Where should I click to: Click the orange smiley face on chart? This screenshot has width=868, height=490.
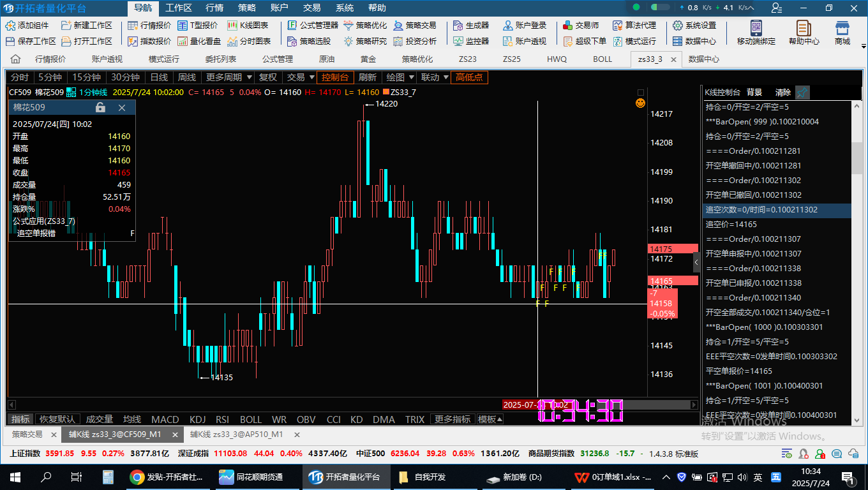641,103
